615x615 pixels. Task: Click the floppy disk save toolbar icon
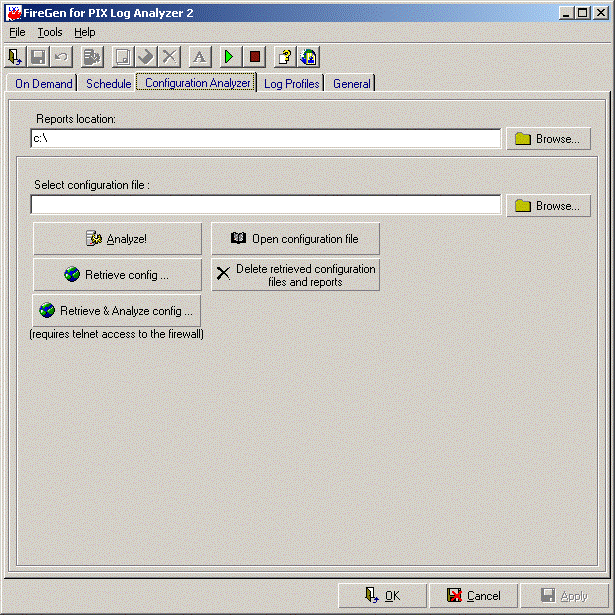point(38,57)
